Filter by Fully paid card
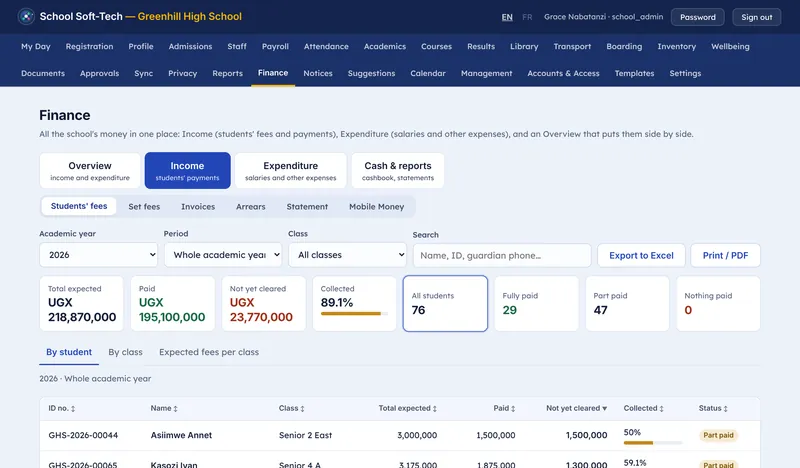The width and height of the screenshot is (800, 468). (536, 304)
